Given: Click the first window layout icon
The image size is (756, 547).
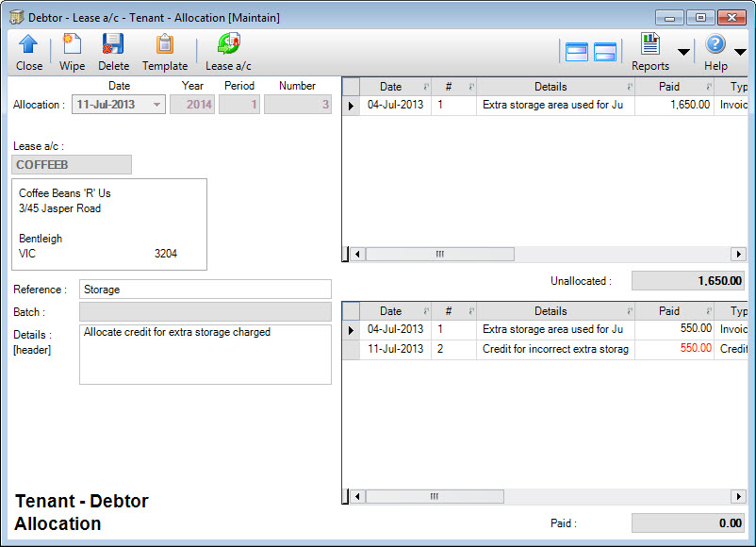Looking at the screenshot, I should tap(576, 52).
